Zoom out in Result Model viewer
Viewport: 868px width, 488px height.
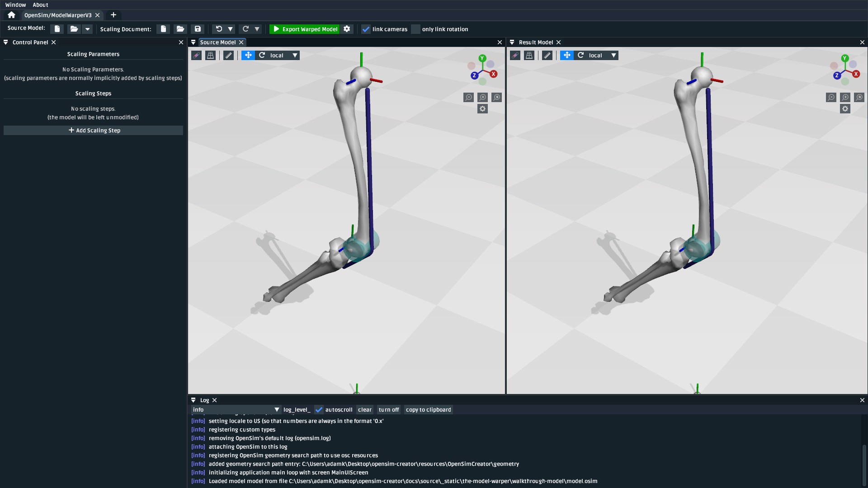(x=831, y=97)
